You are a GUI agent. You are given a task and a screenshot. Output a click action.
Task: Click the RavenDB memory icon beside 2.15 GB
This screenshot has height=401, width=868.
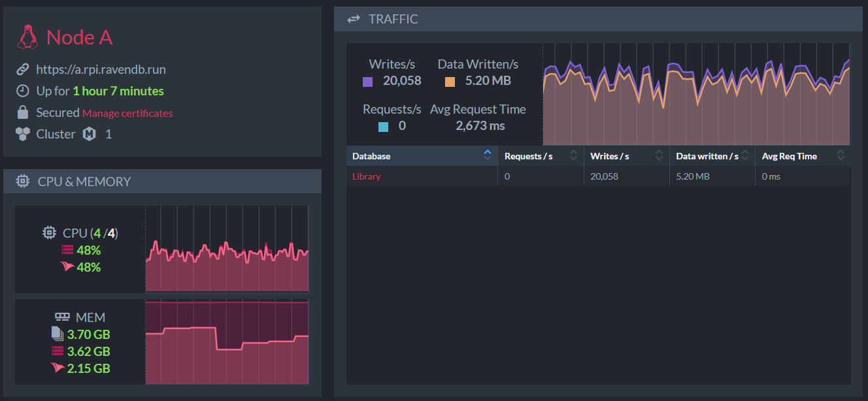click(57, 368)
